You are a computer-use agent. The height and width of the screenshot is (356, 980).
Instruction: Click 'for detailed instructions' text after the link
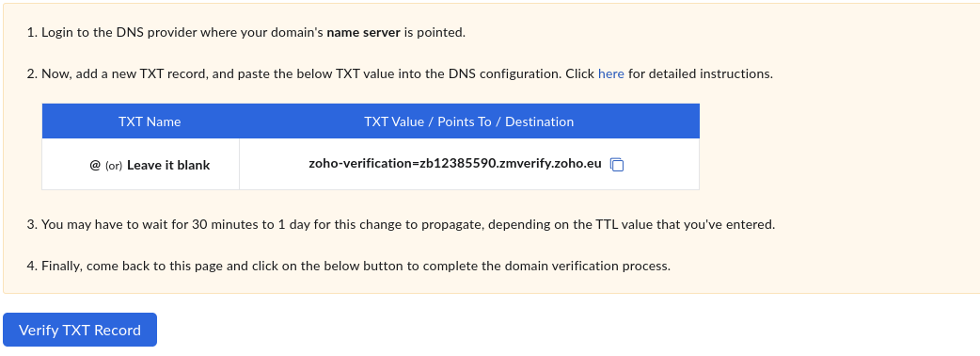pyautogui.click(x=699, y=73)
